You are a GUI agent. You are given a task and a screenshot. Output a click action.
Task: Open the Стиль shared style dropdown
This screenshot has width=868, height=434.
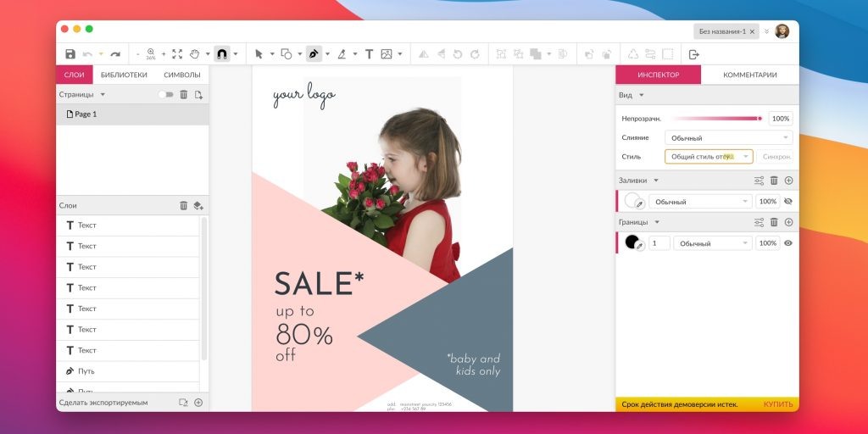709,157
